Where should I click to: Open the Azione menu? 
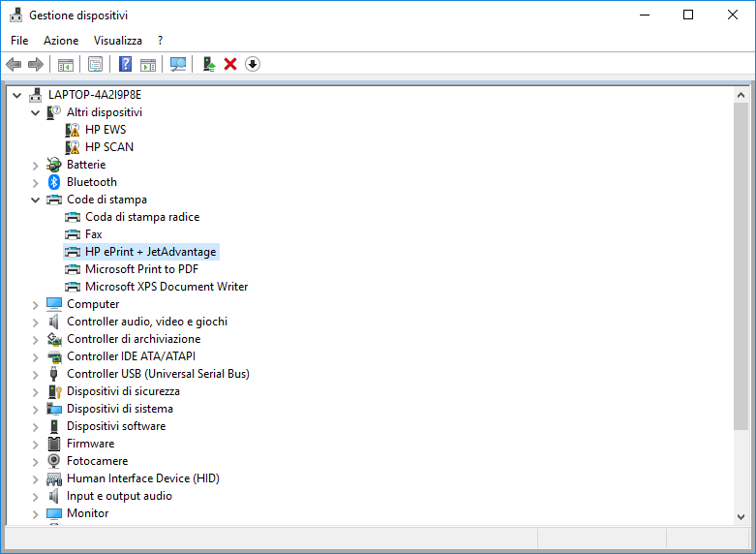click(x=61, y=41)
